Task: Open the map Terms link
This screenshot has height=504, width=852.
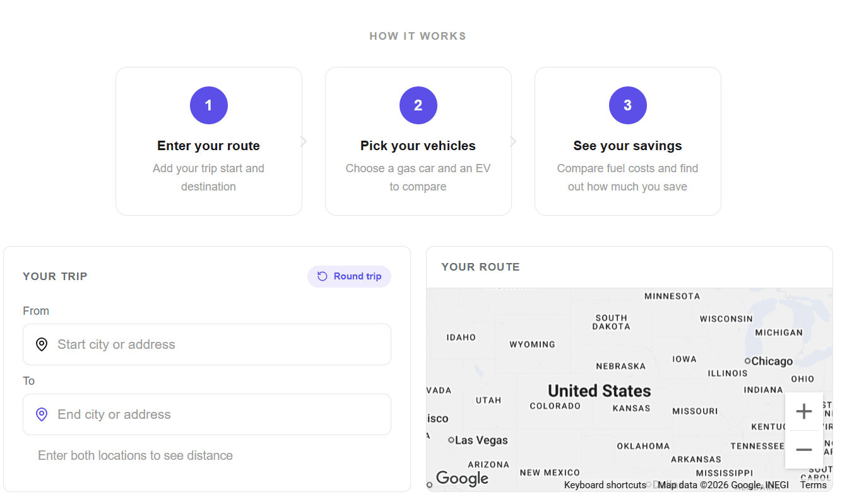Action: coord(814,485)
